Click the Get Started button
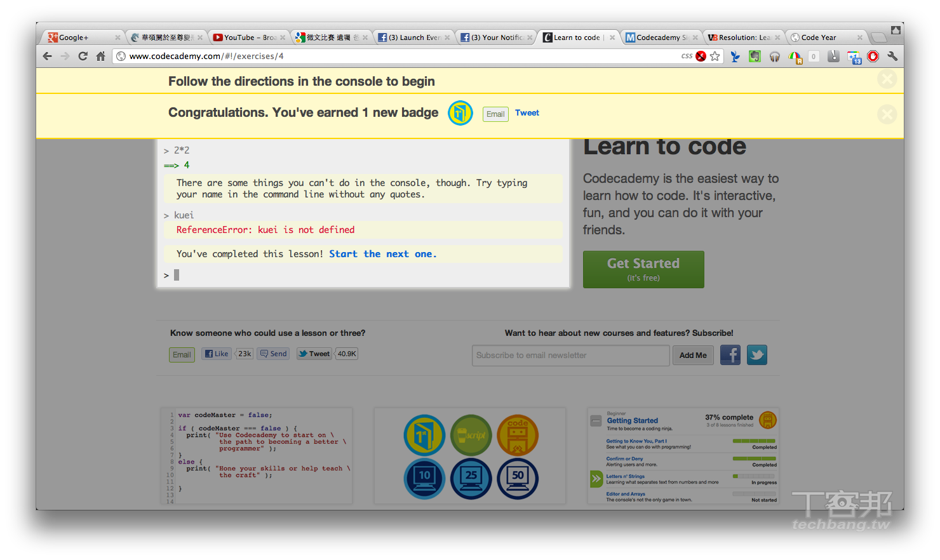Image resolution: width=940 pixels, height=560 pixels. pos(643,269)
